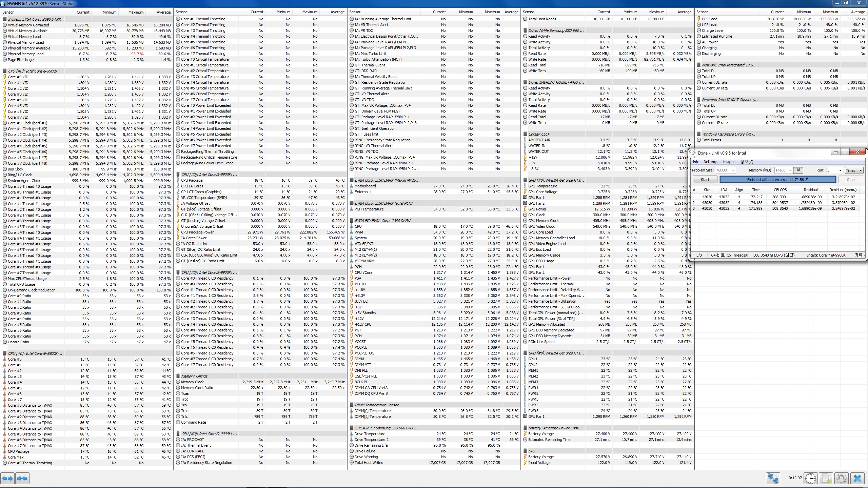Screen dimensions: 868x488
Task: Click the LinX window title icon
Action: pos(693,153)
